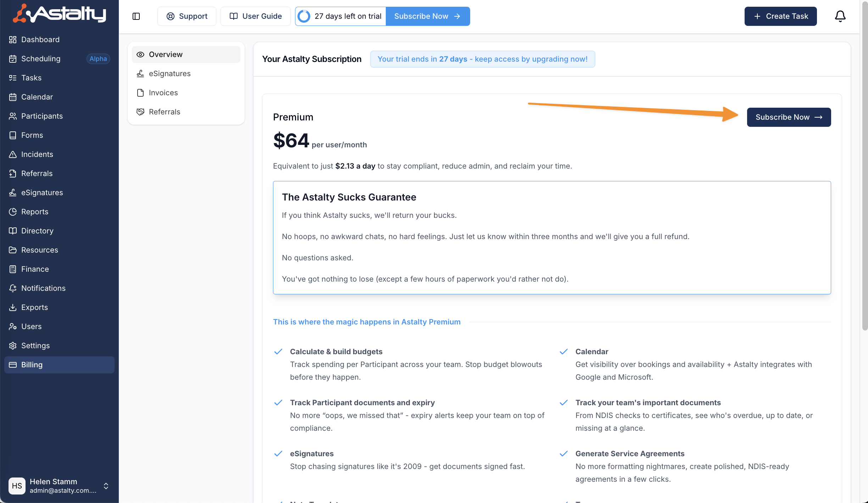Click the Scheduling calendar-check icon
Viewport: 868px width, 503px height.
[13, 59]
